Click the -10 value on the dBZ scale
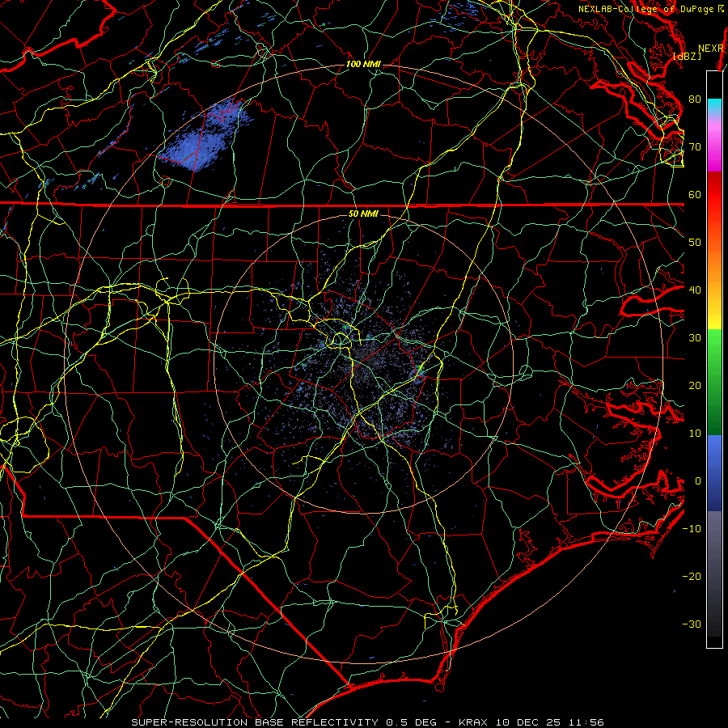 (692, 528)
